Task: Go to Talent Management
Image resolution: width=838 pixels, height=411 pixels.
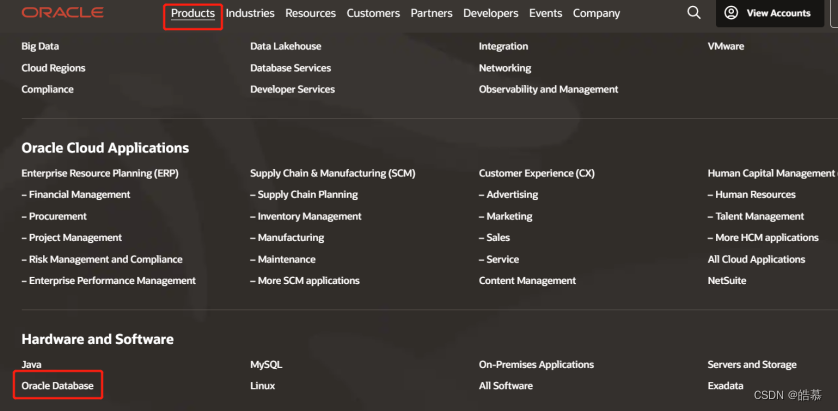Action: [756, 216]
